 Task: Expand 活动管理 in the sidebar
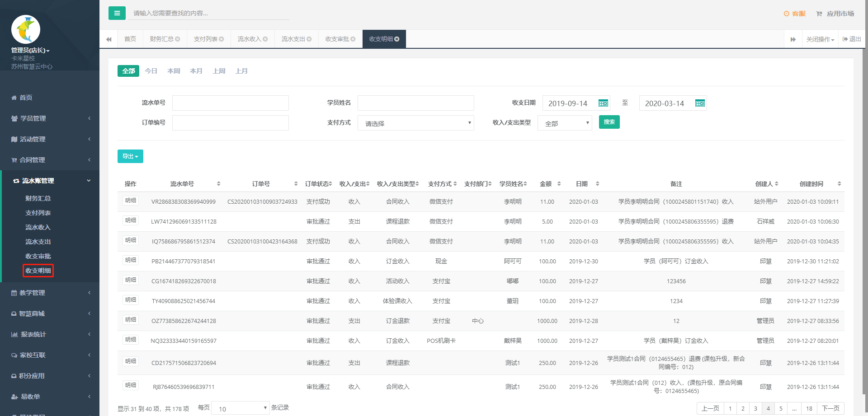tap(50, 139)
